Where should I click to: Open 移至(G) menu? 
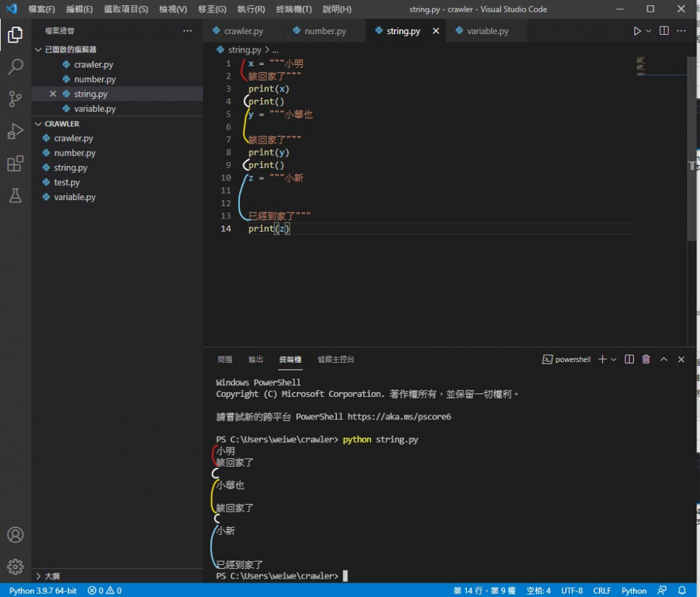point(212,9)
